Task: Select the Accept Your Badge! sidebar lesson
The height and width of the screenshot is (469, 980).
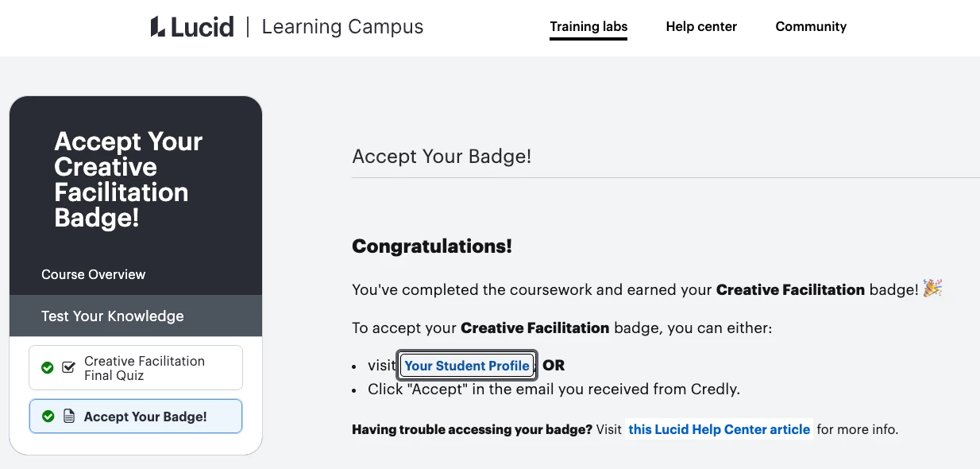Action: pos(145,417)
